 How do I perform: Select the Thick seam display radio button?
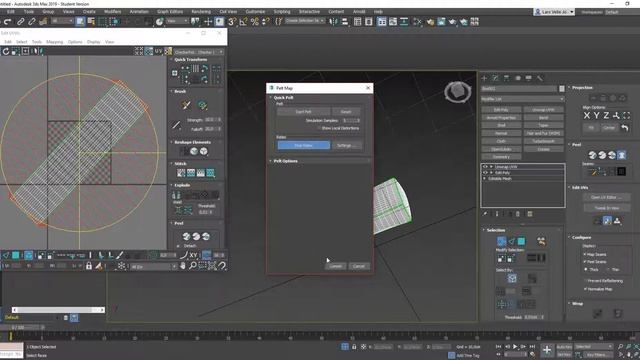pos(586,270)
